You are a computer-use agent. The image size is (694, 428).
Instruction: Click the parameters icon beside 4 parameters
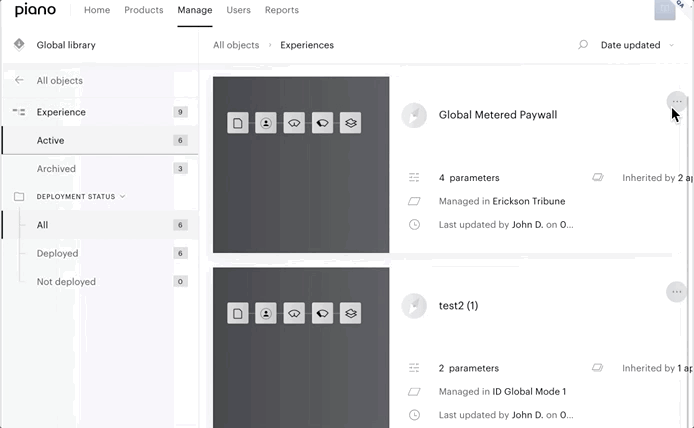tap(414, 177)
